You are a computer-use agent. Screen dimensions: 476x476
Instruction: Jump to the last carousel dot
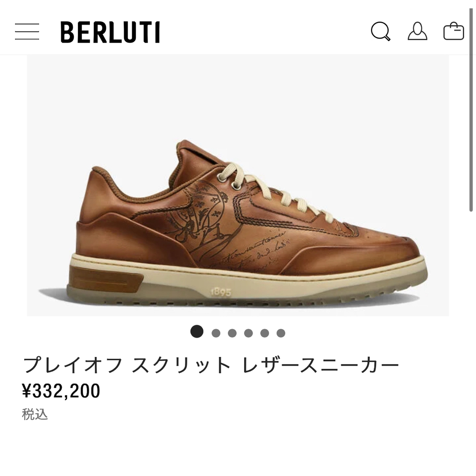[281, 333]
